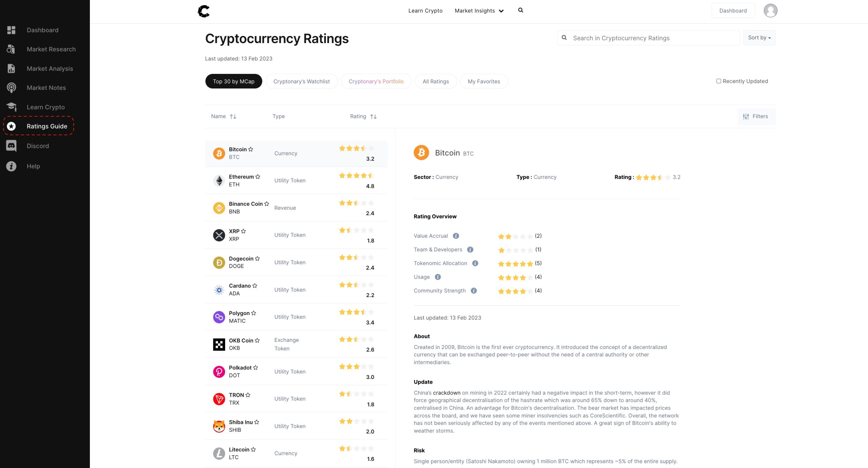Click the Community Strength star rating

pyautogui.click(x=515, y=291)
